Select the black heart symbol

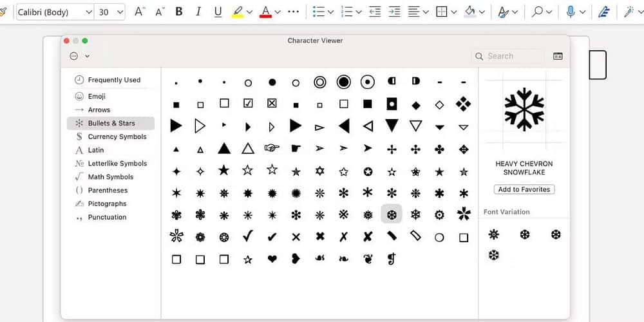pos(272,259)
